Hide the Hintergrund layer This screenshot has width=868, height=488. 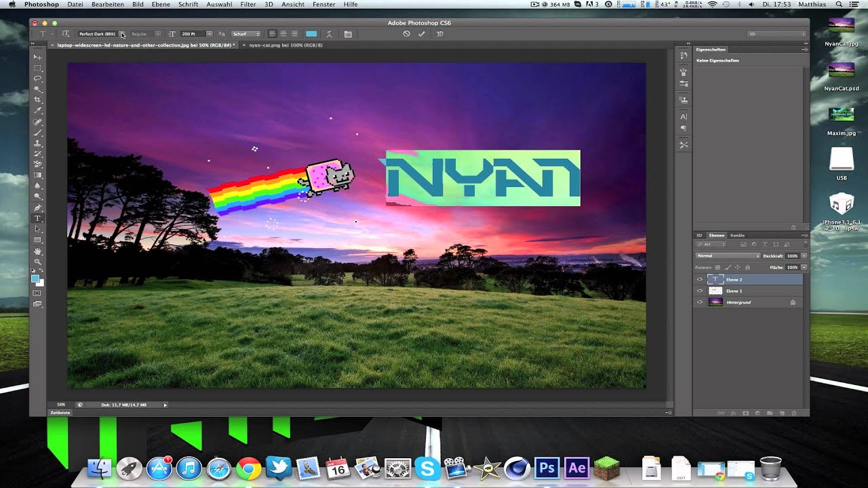700,302
